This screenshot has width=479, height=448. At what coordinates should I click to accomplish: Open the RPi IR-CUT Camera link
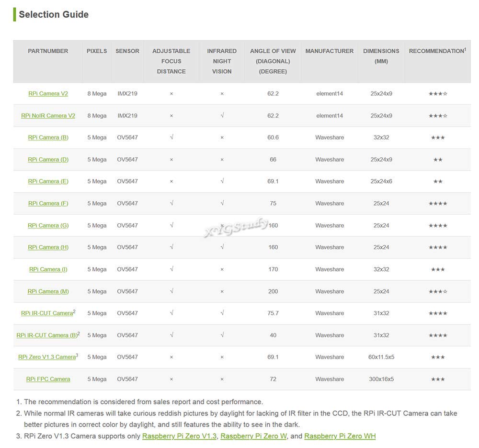[x=47, y=313]
